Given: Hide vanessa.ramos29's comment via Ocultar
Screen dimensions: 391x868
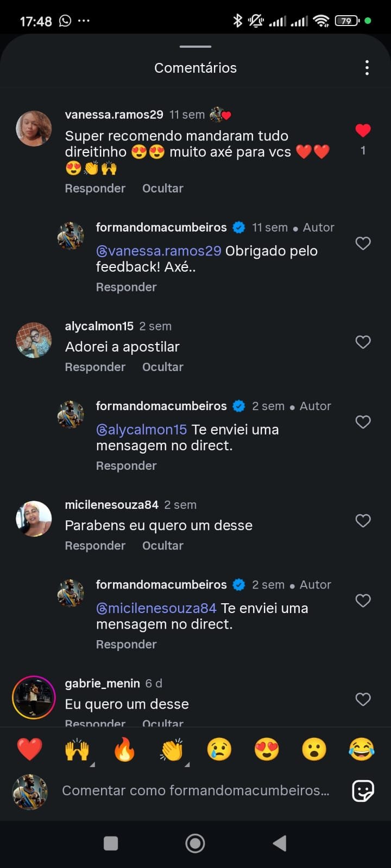Looking at the screenshot, I should point(162,188).
